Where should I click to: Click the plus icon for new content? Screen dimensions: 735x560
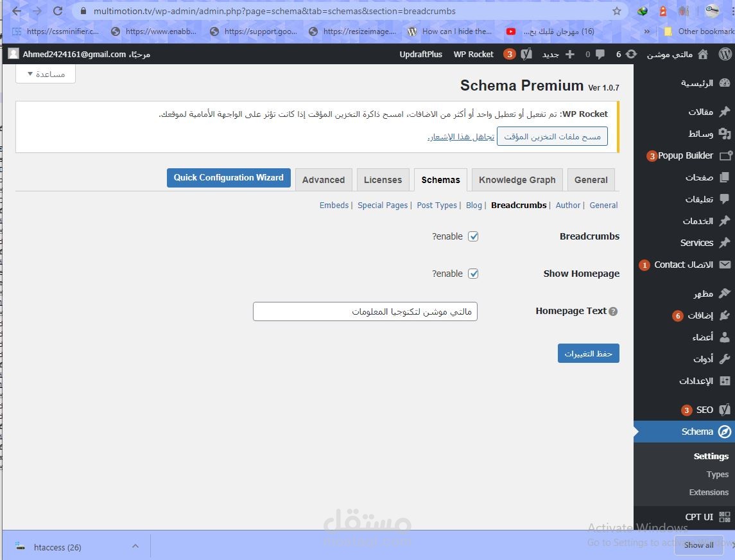click(570, 55)
